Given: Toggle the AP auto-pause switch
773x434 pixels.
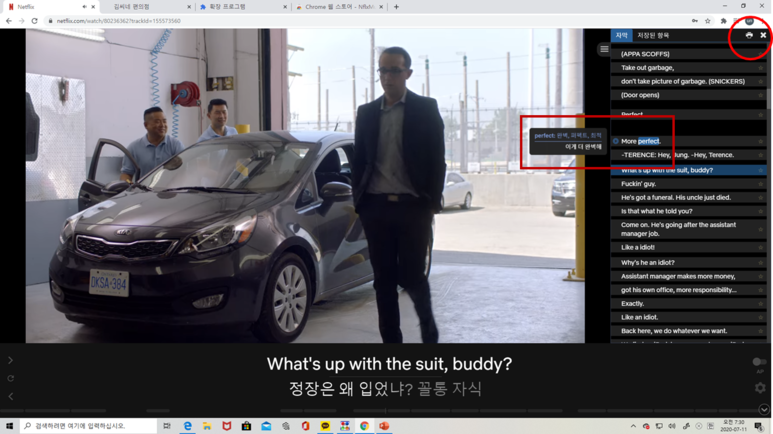Looking at the screenshot, I should [759, 362].
